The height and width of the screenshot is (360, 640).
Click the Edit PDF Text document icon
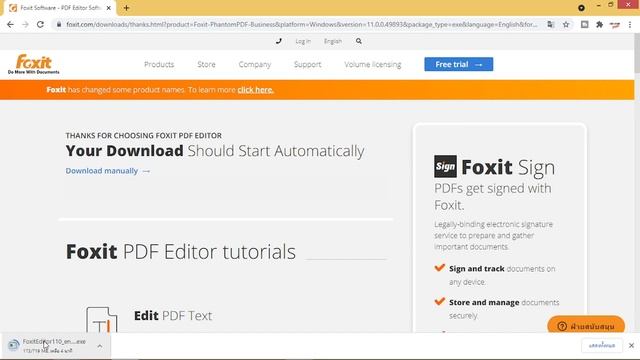coord(102,320)
